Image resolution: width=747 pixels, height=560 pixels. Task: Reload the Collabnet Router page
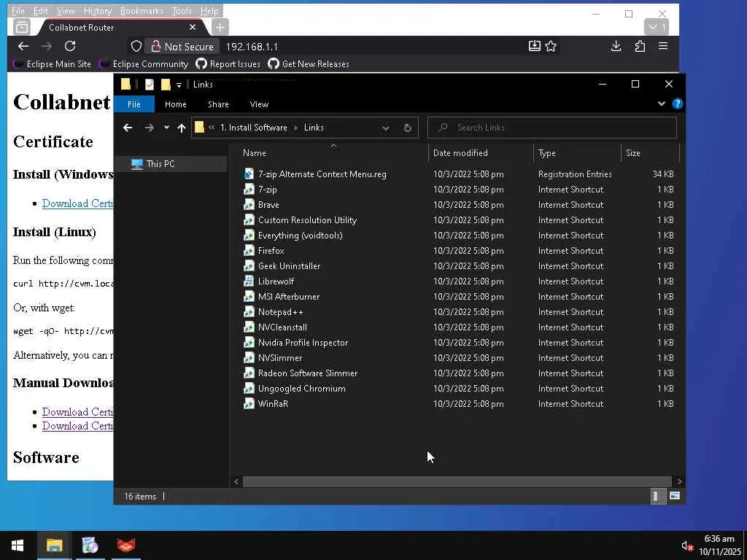(x=70, y=46)
